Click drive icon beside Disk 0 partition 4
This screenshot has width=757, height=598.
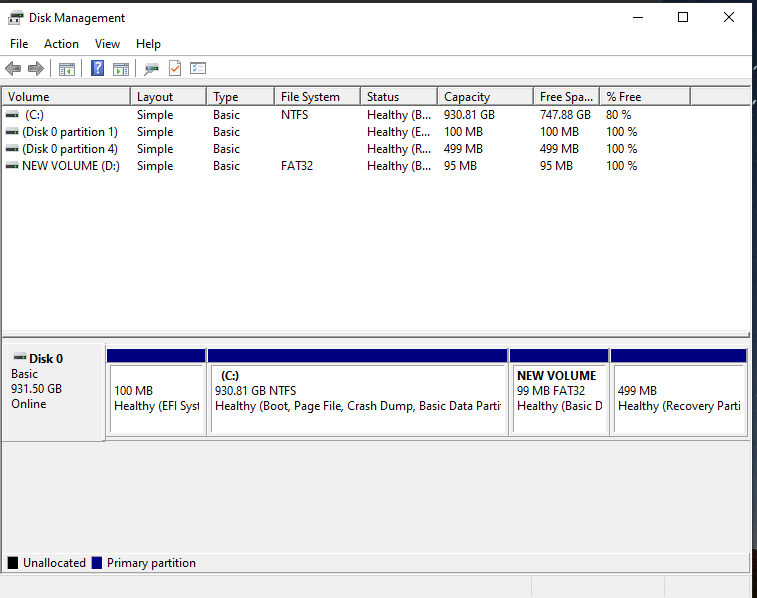(x=12, y=149)
